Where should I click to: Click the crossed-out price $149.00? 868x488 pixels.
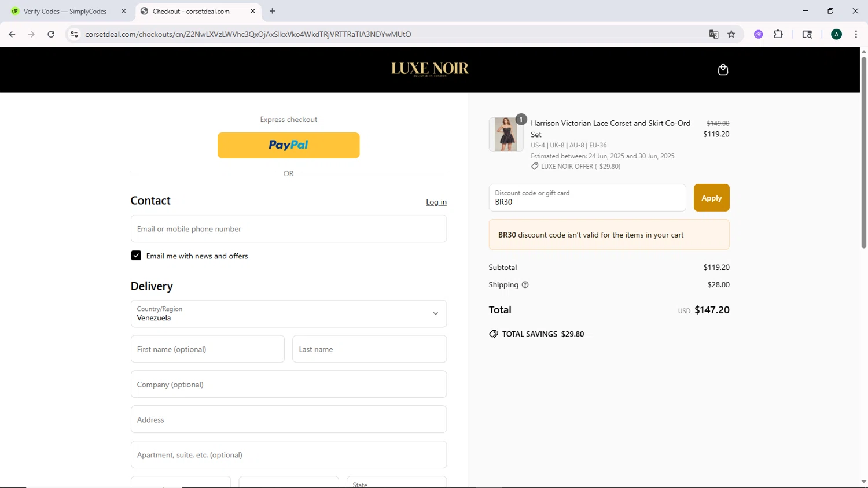pyautogui.click(x=718, y=123)
